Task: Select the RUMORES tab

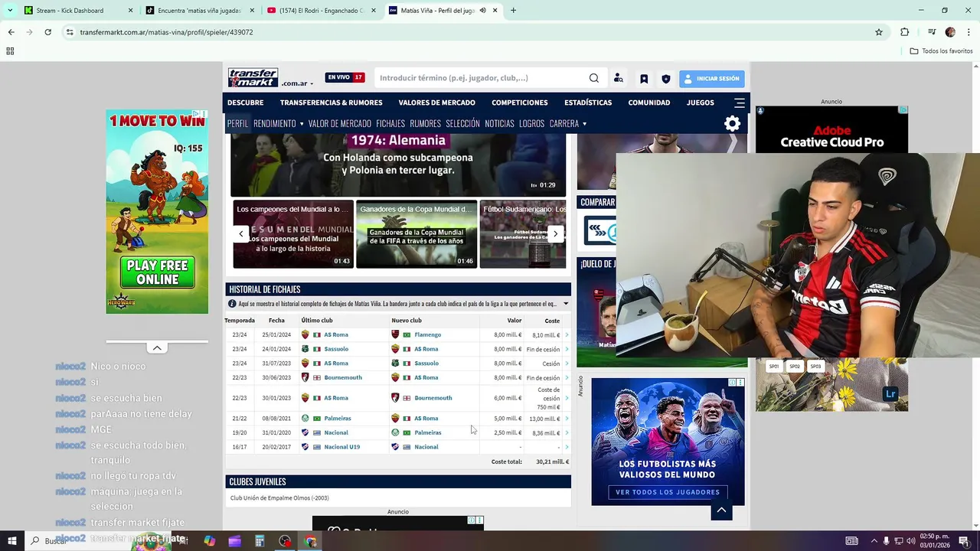Action: [425, 123]
